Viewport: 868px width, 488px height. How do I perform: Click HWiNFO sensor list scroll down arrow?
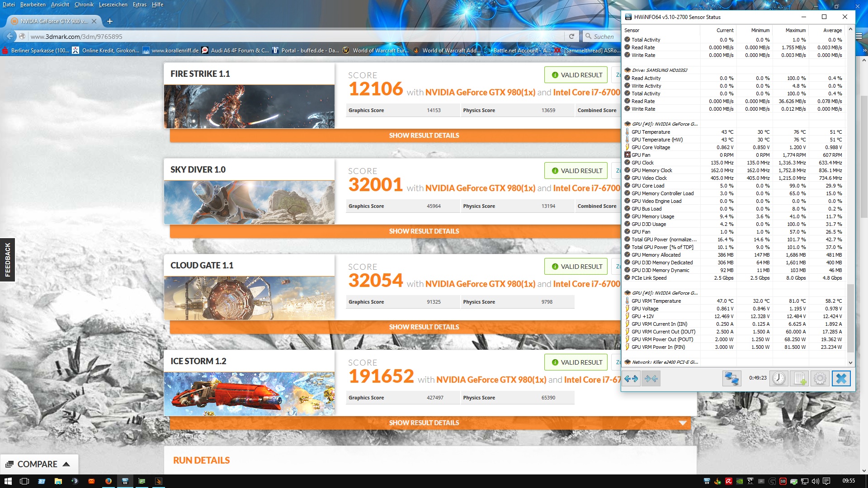[850, 362]
